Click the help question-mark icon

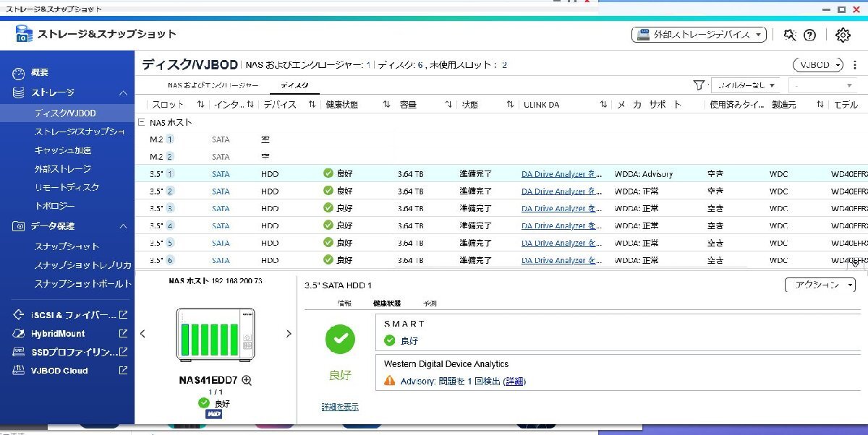809,34
